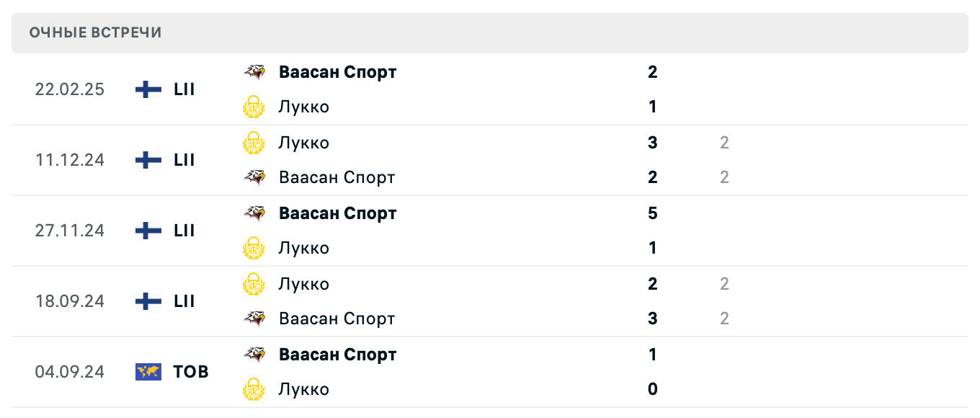Viewport: 980px width, 418px height.
Task: Open Ваасан Спорт team in 22.02.25 match
Action: [x=337, y=72]
